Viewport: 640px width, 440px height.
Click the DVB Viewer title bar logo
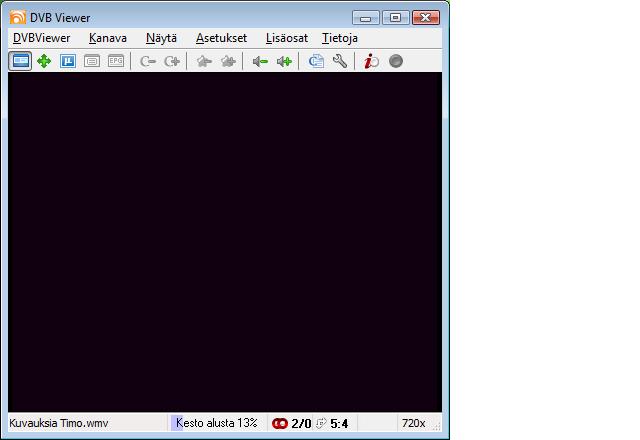(x=18, y=18)
